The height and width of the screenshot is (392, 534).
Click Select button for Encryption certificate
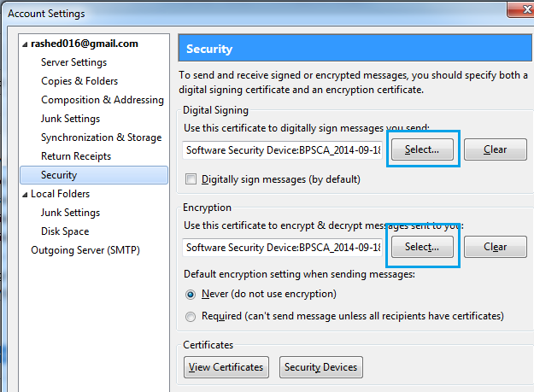pyautogui.click(x=422, y=247)
